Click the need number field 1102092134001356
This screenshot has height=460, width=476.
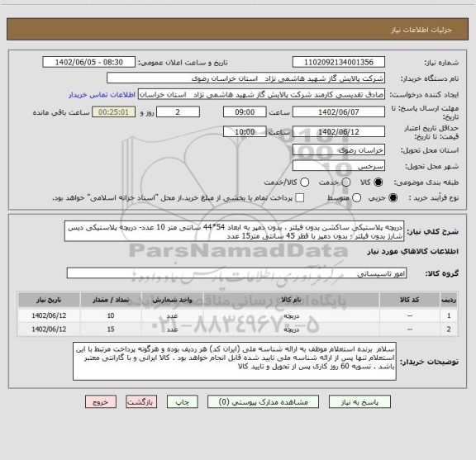point(339,62)
